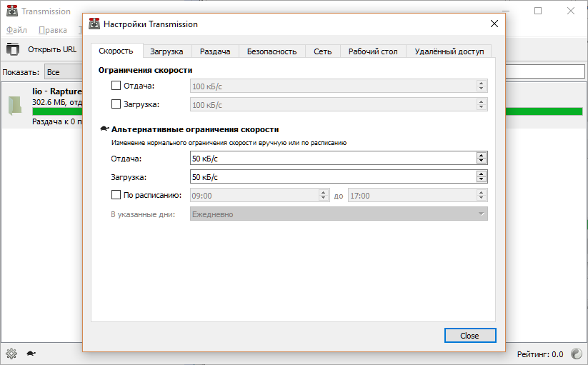Enable the Загрузка speed limit checkbox
Image resolution: width=588 pixels, height=365 pixels.
coord(116,104)
